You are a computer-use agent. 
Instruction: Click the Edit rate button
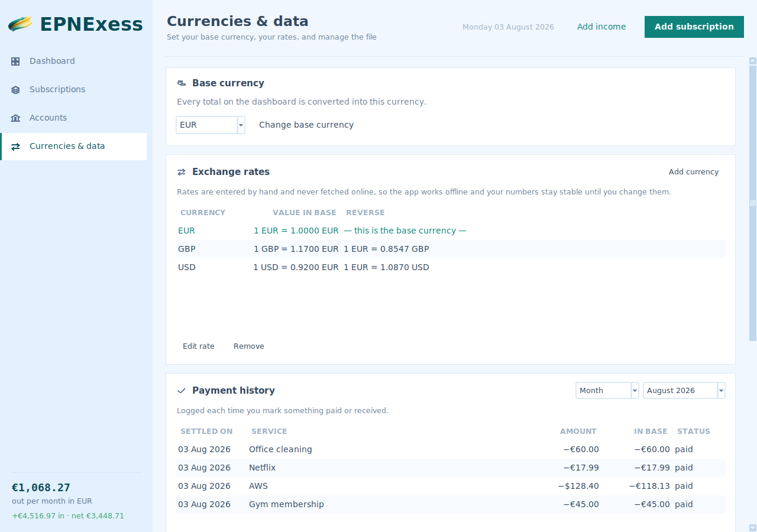point(199,346)
